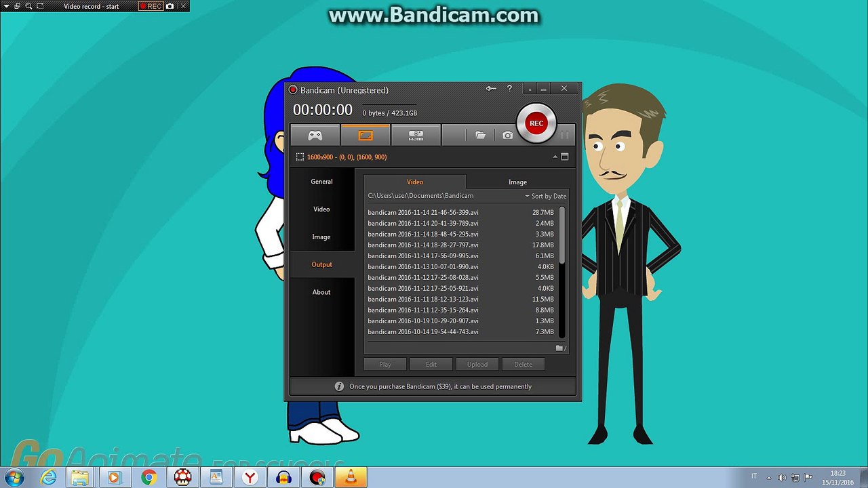This screenshot has height=488, width=868.
Task: Open the mushroom icon app in taskbar
Action: (182, 477)
